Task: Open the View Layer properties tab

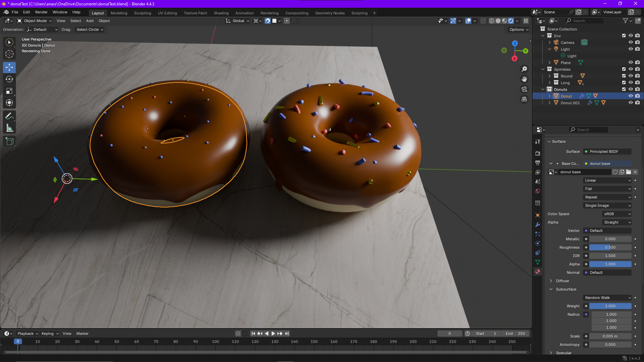Action: (538, 172)
